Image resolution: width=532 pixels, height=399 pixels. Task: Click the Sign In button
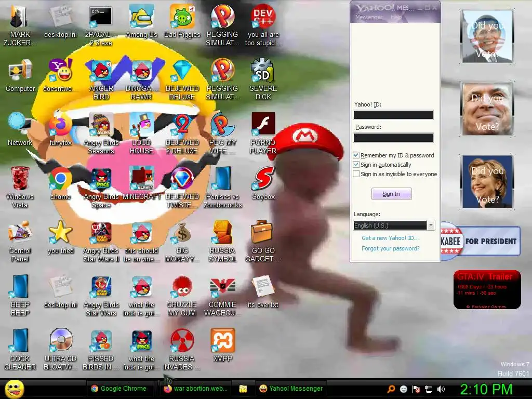391,194
